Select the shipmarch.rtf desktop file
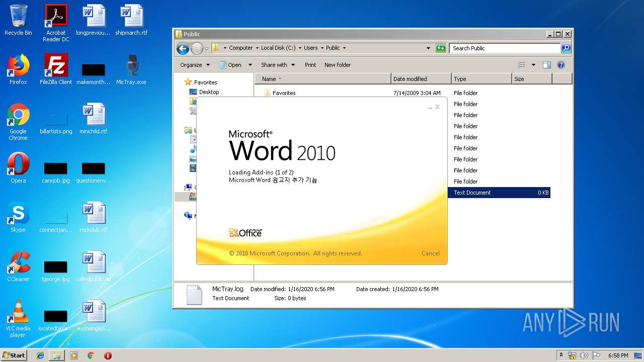 [131, 20]
